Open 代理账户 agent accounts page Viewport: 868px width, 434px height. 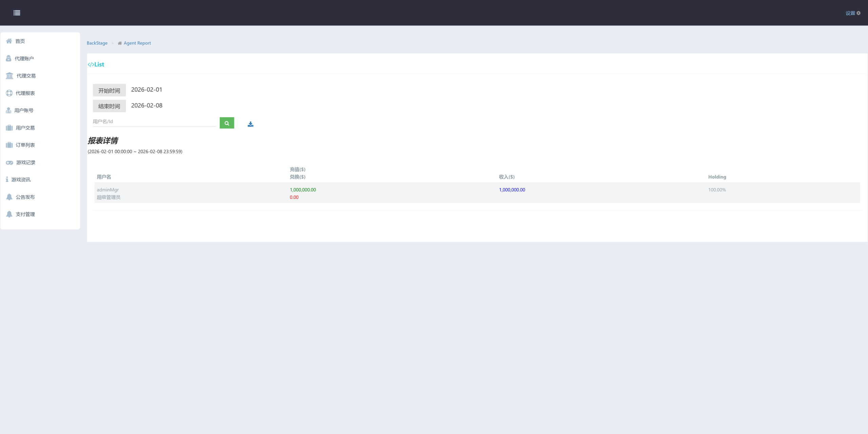(24, 58)
